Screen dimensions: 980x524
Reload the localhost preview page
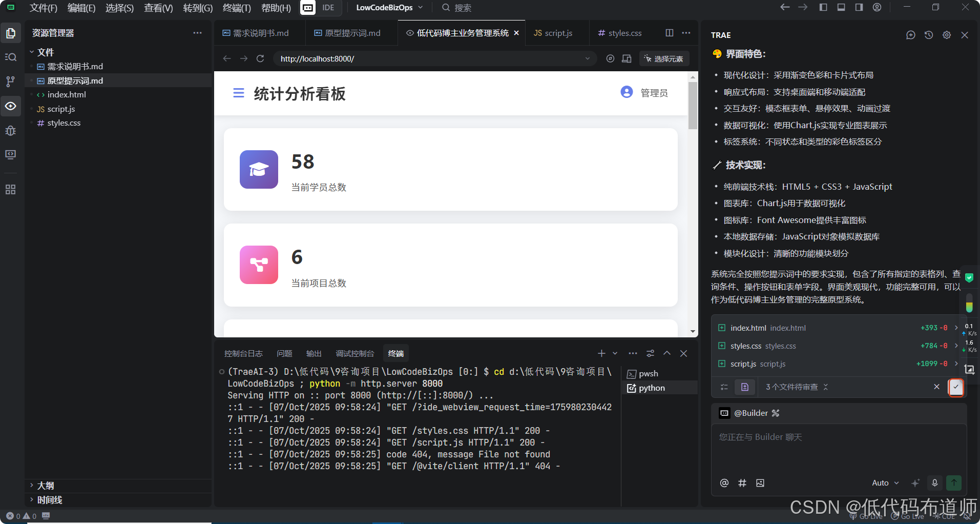(x=260, y=58)
